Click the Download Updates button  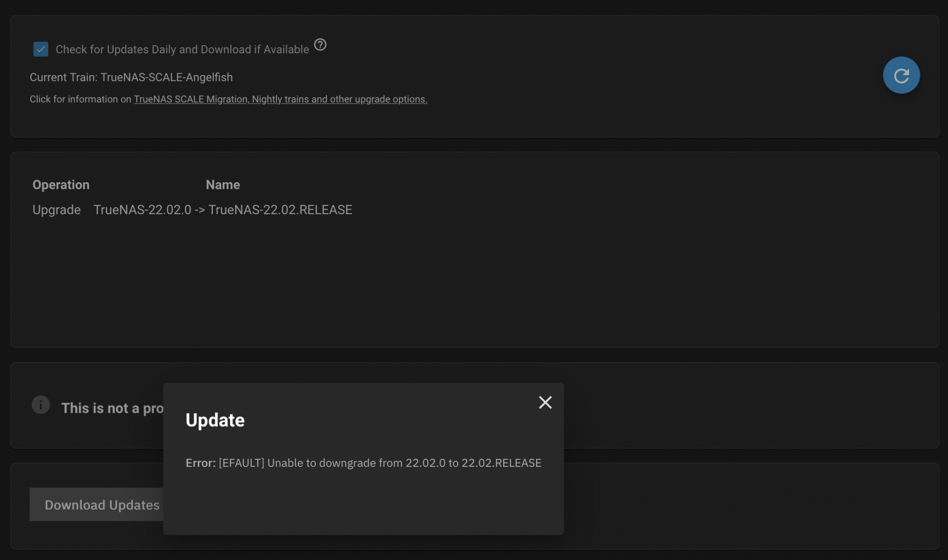click(x=97, y=505)
